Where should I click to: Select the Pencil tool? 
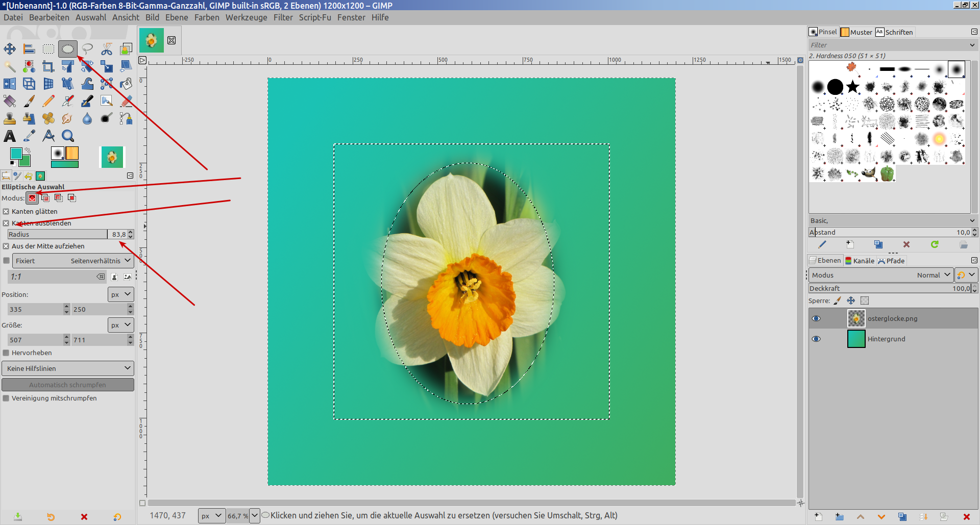click(x=48, y=102)
